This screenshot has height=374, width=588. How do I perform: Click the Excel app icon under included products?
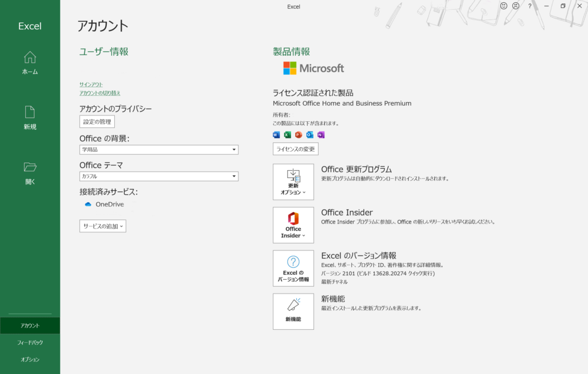click(288, 134)
